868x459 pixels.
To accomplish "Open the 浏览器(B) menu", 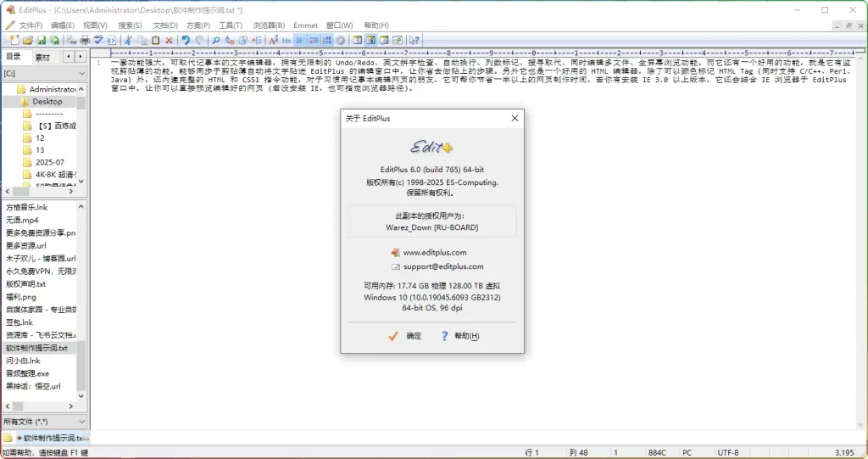I will click(x=269, y=25).
